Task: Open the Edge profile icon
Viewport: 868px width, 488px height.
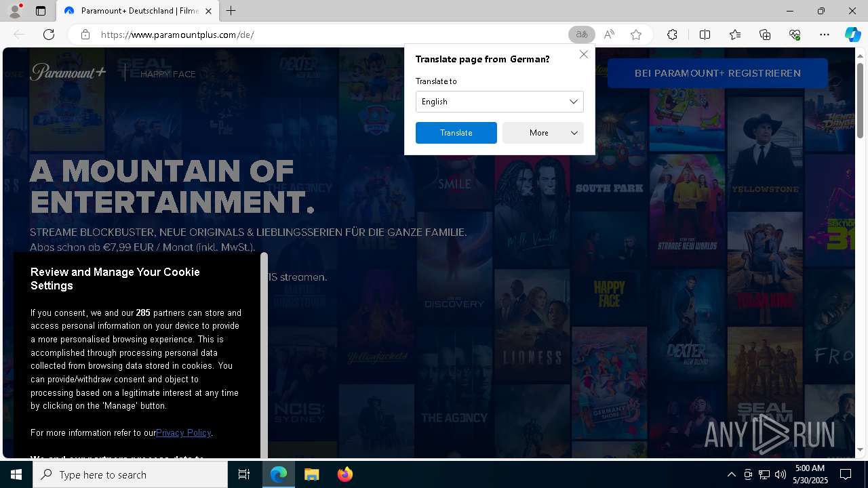Action: (x=14, y=11)
